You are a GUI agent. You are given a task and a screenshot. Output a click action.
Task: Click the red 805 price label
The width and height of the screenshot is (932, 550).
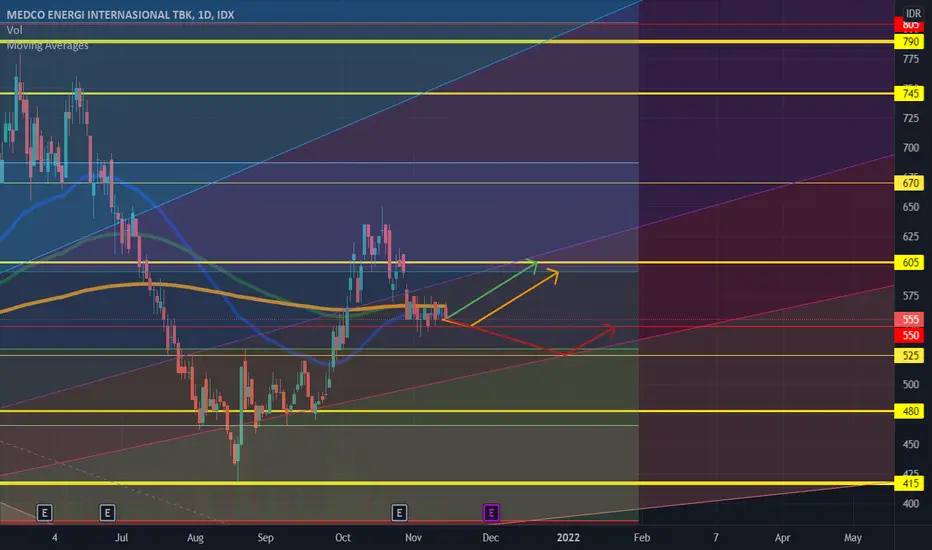tap(909, 25)
